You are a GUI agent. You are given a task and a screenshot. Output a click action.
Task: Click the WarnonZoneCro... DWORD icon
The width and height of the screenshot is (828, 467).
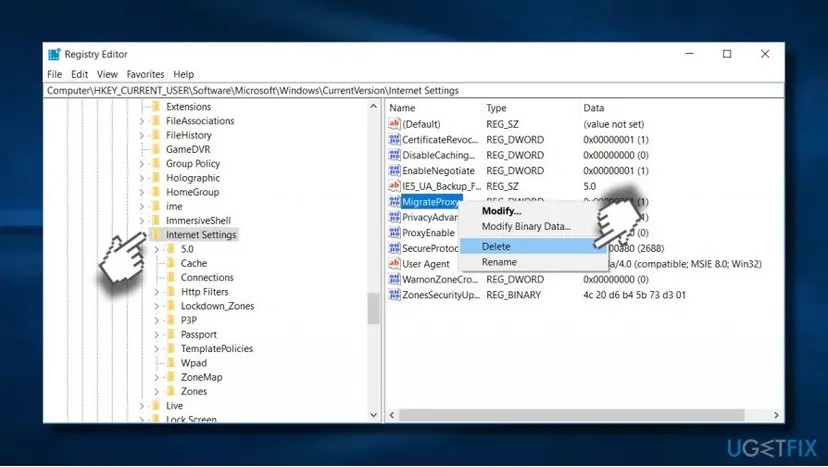(394, 279)
